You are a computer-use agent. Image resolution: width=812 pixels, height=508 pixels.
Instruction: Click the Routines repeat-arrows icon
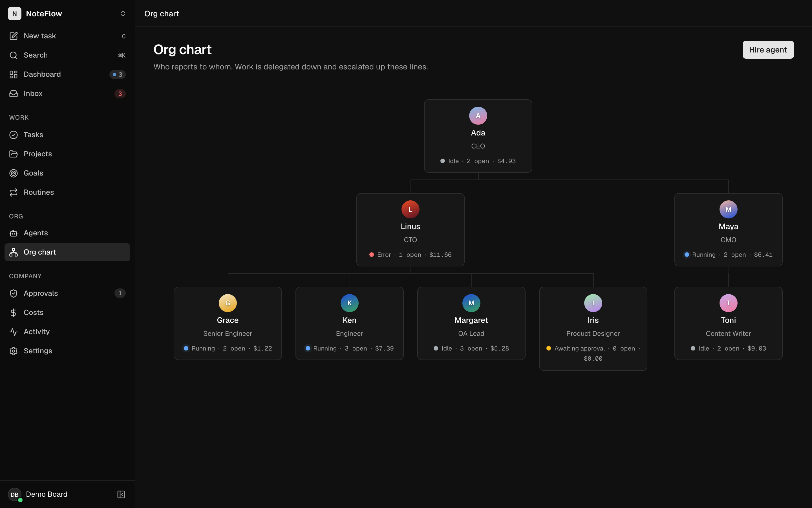coord(14,192)
